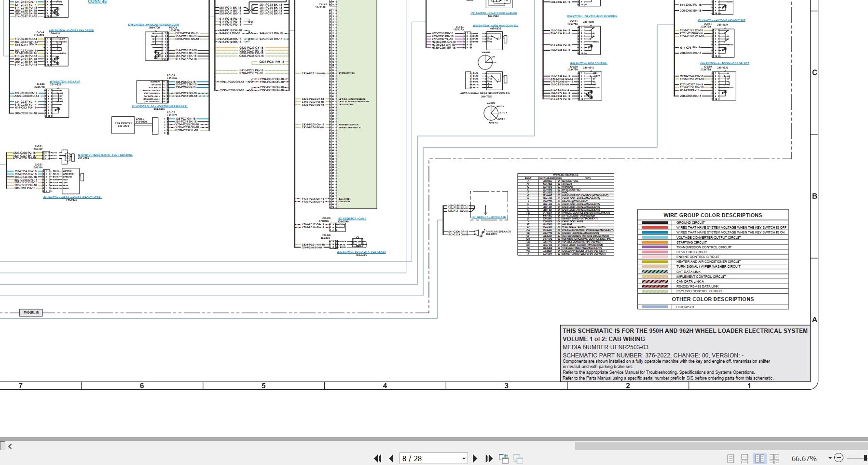Click the Harness Assemblies table header
The height and width of the screenshot is (465, 868).
[x=565, y=175]
